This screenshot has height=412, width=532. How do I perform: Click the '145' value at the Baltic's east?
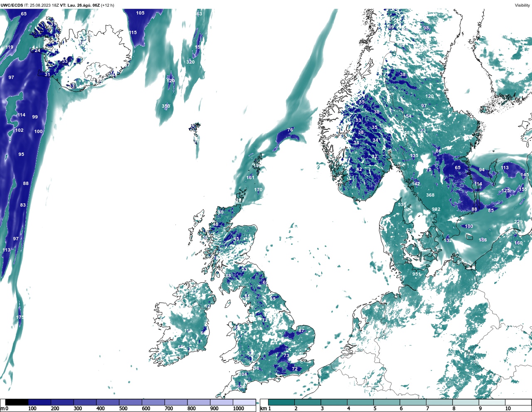click(525, 175)
